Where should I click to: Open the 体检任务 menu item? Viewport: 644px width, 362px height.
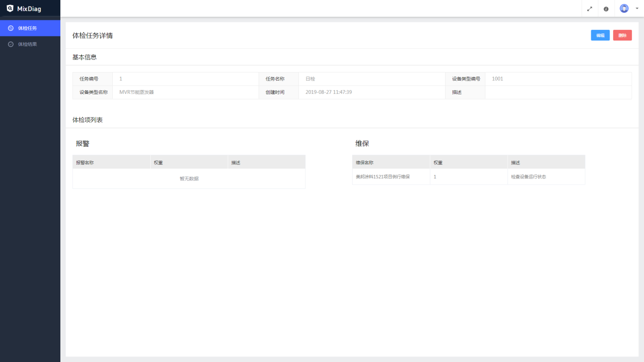point(27,28)
